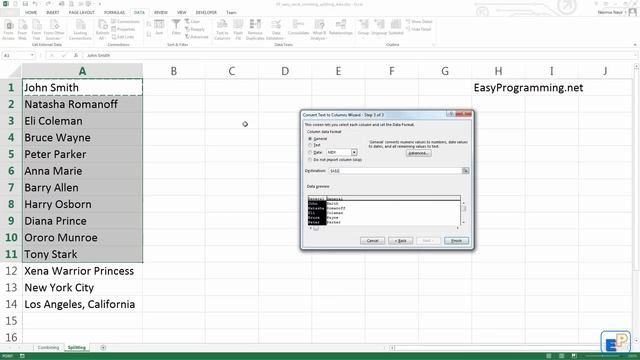Screen dimensions: 640x360
Task: Click the Destination range selector icon
Action: tap(465, 171)
